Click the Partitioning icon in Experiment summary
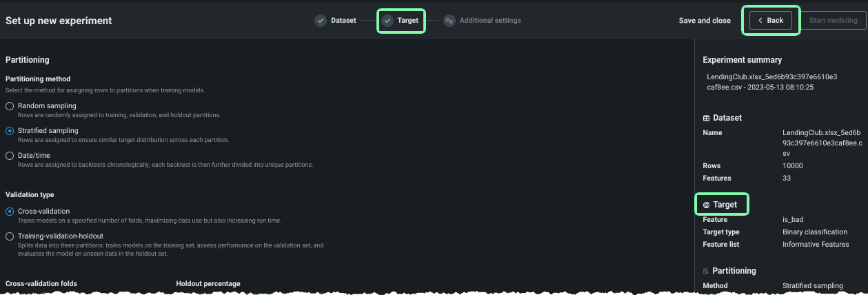The width and height of the screenshot is (868, 295). (706, 271)
